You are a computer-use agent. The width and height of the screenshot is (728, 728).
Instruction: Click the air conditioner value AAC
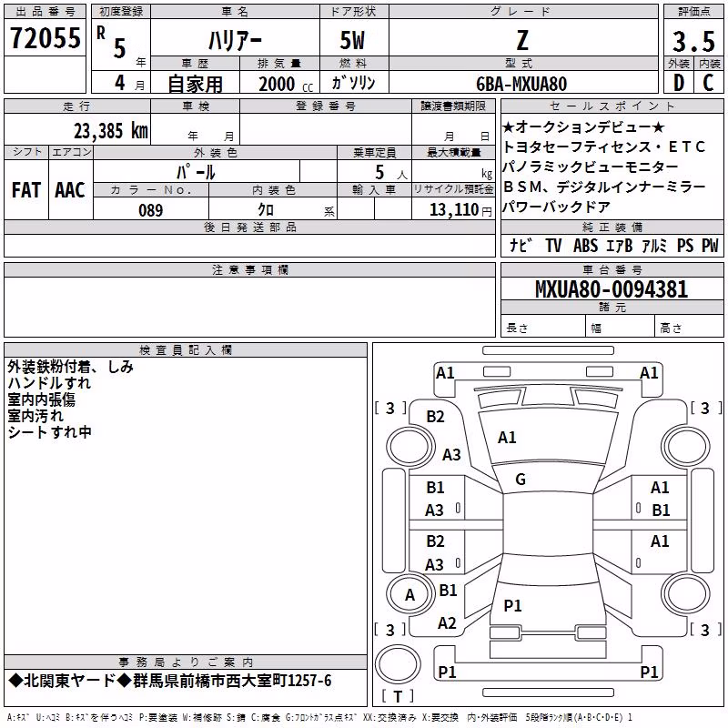coord(70,190)
